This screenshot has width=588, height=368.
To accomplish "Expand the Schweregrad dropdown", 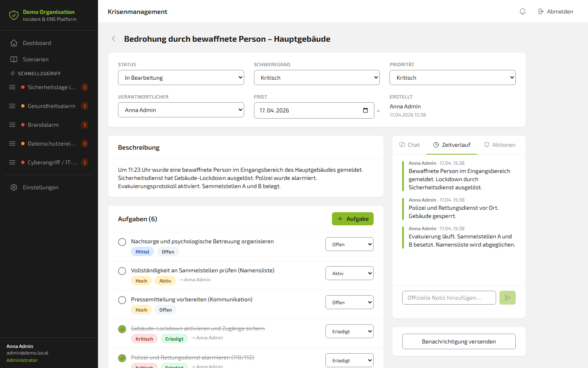I will coord(317,78).
